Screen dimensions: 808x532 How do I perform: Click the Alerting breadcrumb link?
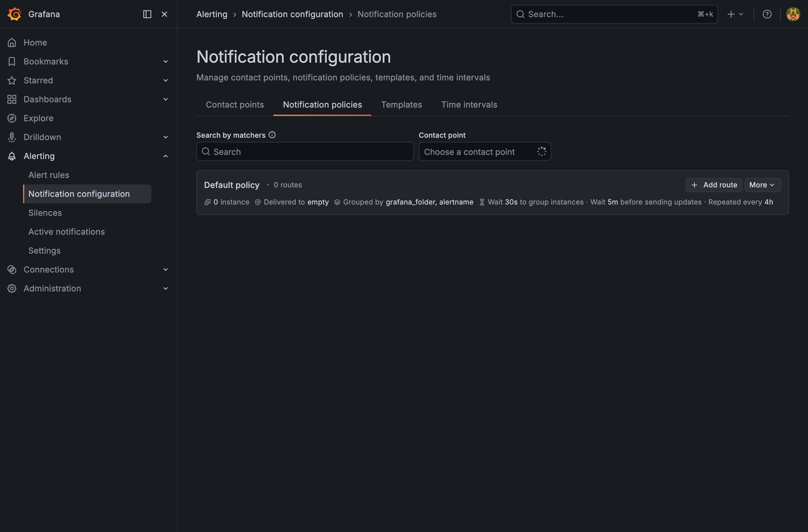click(x=212, y=14)
